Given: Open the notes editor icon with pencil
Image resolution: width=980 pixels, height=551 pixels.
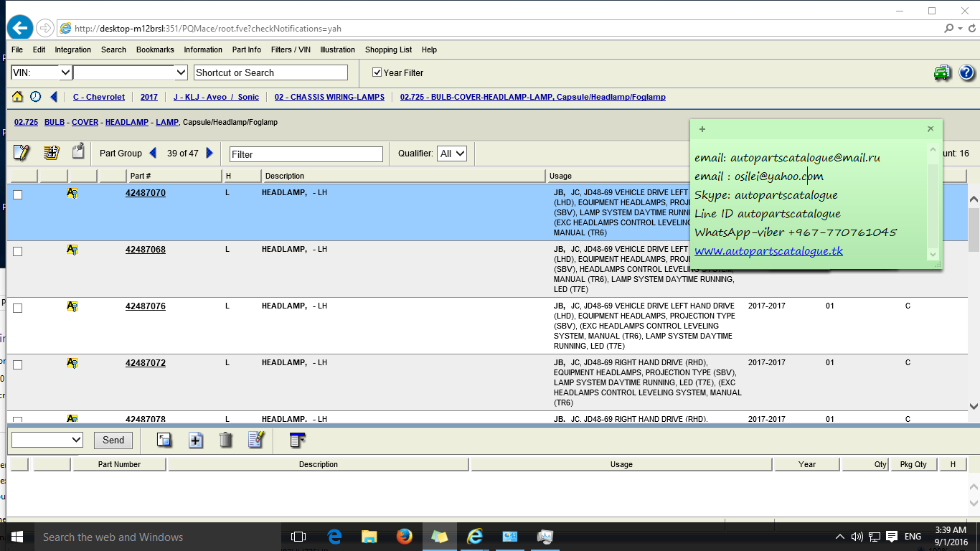Looking at the screenshot, I should 22,153.
